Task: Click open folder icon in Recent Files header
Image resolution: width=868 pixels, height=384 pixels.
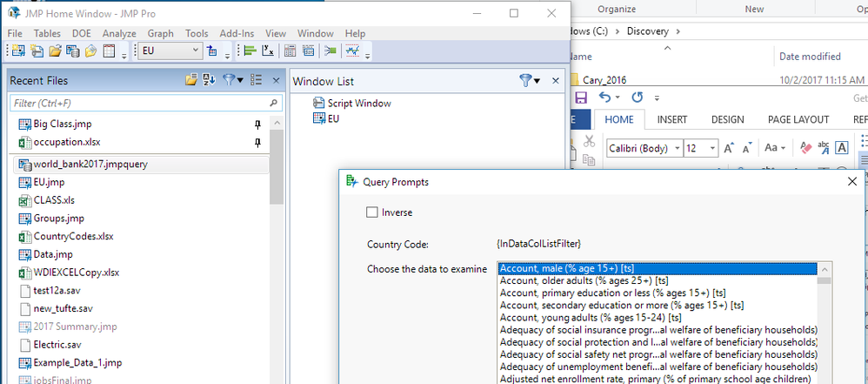Action: tap(191, 80)
